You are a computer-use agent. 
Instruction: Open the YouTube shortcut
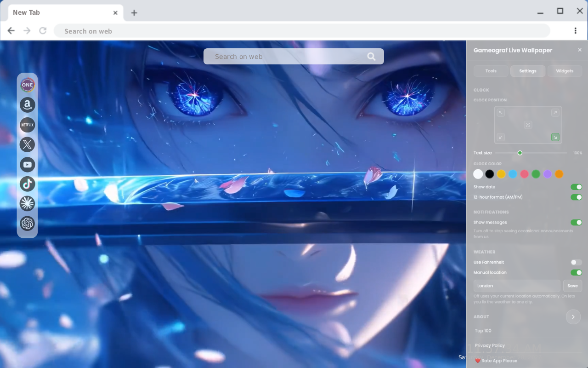coord(28,164)
